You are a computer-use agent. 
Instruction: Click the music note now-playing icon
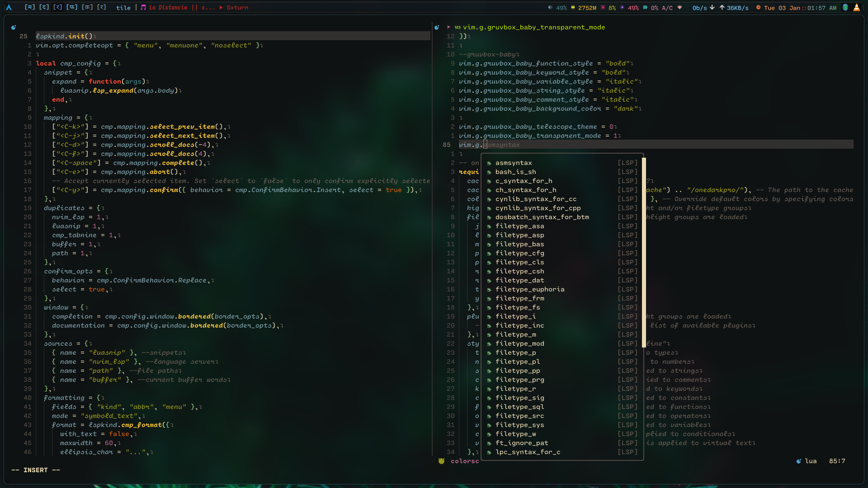[x=143, y=8]
